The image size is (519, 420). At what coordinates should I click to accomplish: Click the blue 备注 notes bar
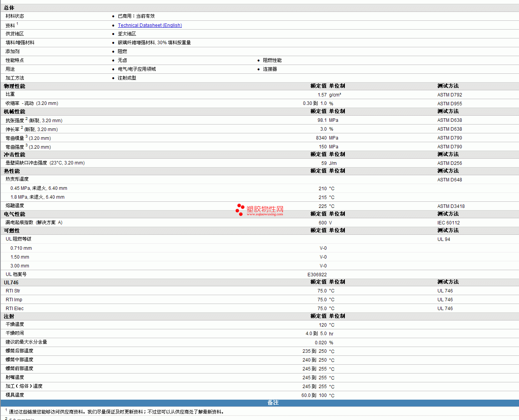click(273, 403)
